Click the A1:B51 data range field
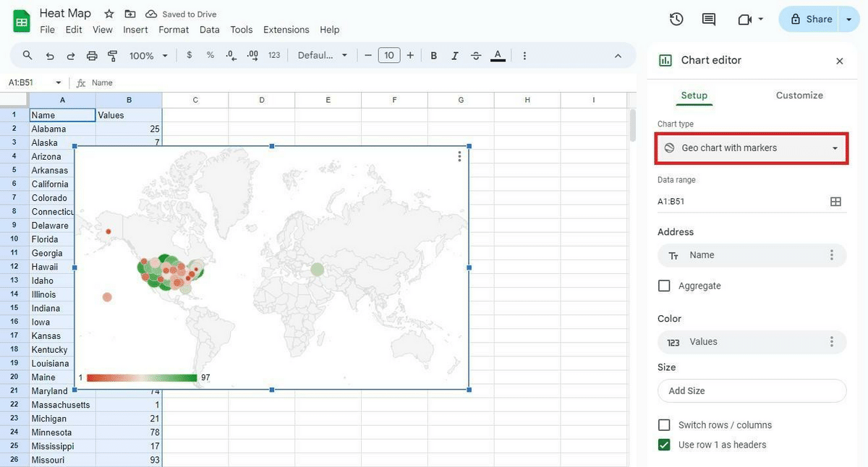Image resolution: width=868 pixels, height=467 pixels. click(x=741, y=202)
